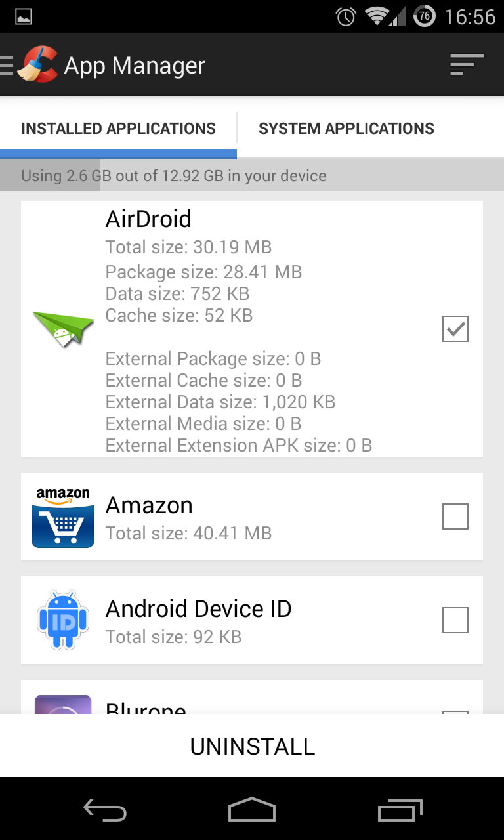Open the CCleaner navigation drawer icon
Image resolution: width=504 pixels, height=840 pixels.
point(30,65)
